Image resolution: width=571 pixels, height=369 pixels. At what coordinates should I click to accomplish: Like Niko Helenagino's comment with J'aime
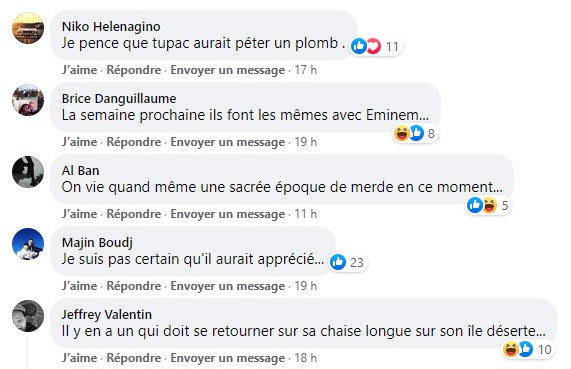pyautogui.click(x=79, y=70)
